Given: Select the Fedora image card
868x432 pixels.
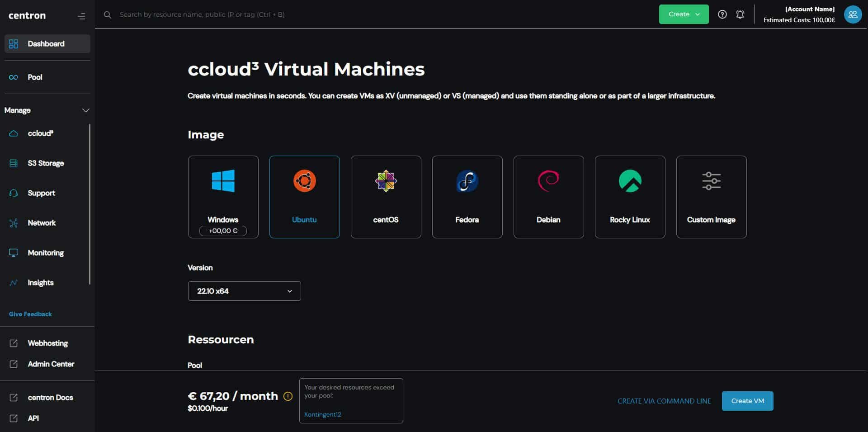Looking at the screenshot, I should (467, 197).
